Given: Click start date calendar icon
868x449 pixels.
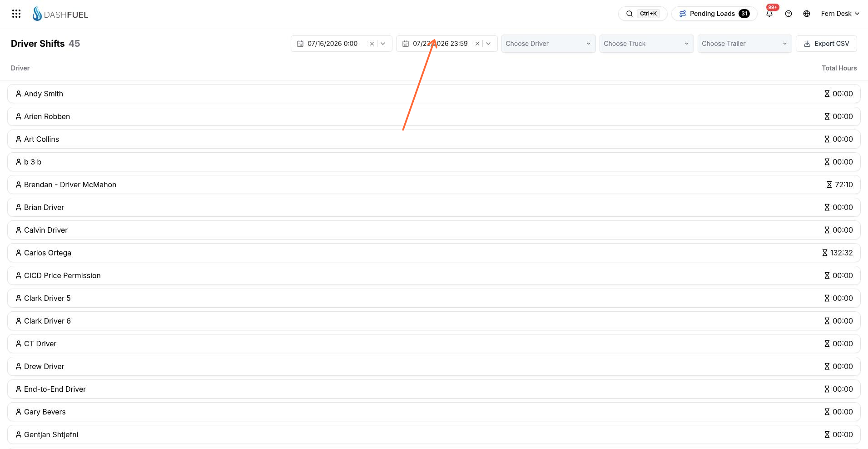Looking at the screenshot, I should 300,44.
